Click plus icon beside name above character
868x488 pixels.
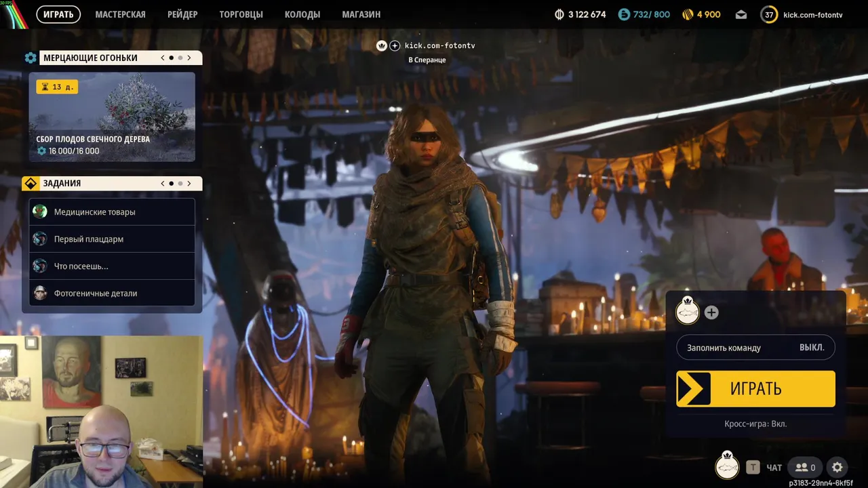[x=395, y=45]
